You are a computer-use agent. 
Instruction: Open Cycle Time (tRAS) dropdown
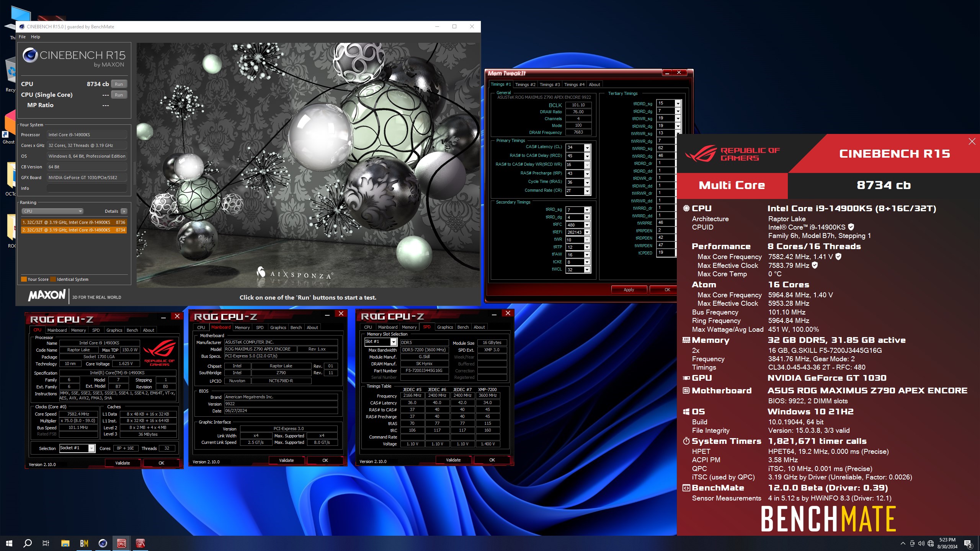587,183
